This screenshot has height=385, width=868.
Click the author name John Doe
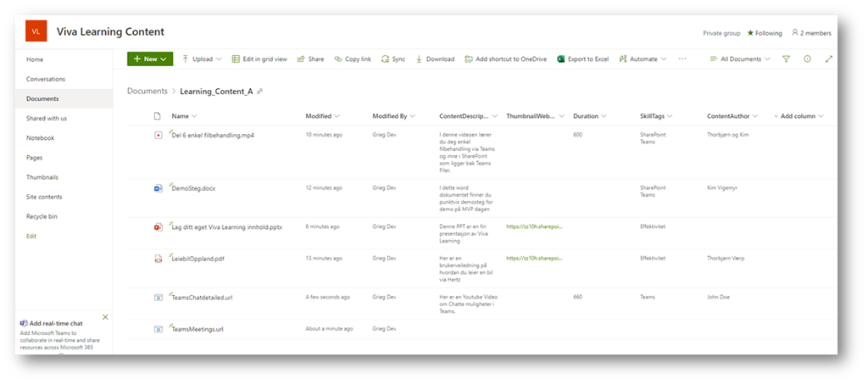tap(718, 297)
